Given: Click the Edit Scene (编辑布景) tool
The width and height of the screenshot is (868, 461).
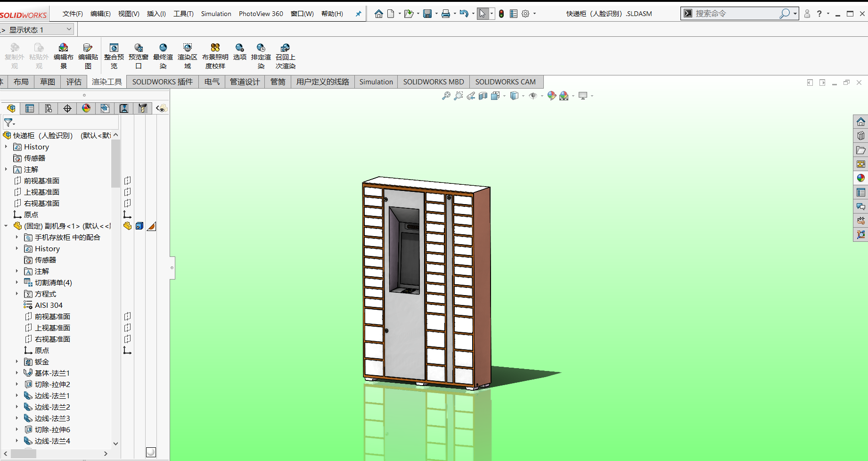Looking at the screenshot, I should tap(63, 56).
